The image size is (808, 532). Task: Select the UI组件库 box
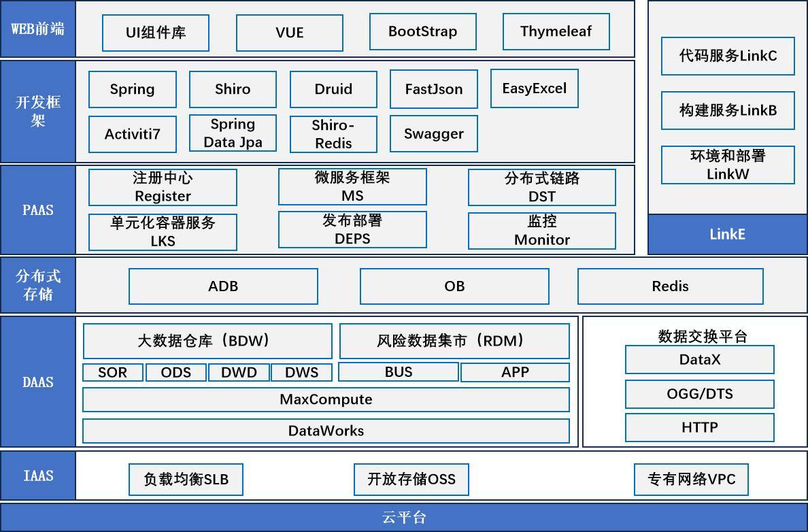(x=156, y=33)
